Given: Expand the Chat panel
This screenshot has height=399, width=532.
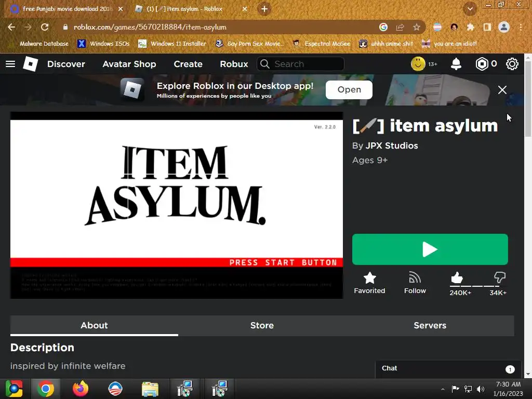Looking at the screenshot, I should pos(448,369).
